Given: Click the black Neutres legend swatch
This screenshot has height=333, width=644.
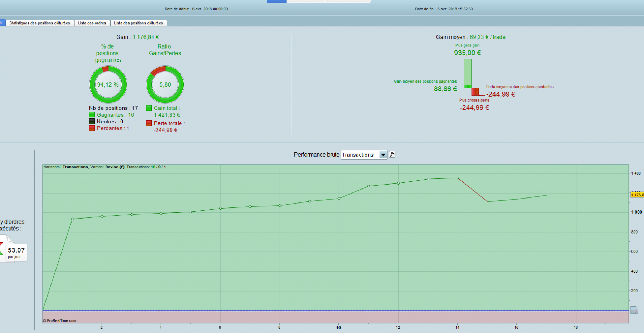Looking at the screenshot, I should click(92, 122).
